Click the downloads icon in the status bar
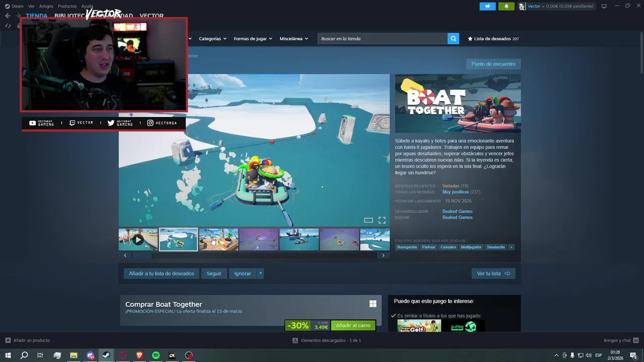The width and height of the screenshot is (644, 362). click(x=295, y=340)
